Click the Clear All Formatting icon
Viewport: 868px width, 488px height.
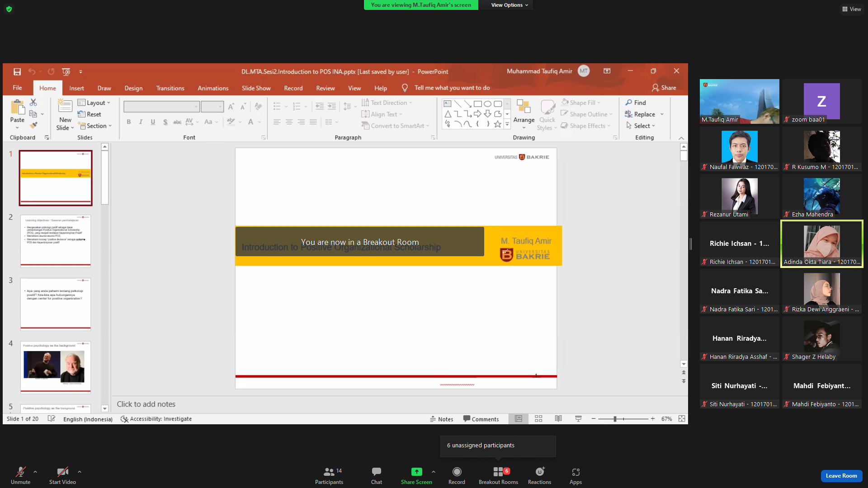258,107
